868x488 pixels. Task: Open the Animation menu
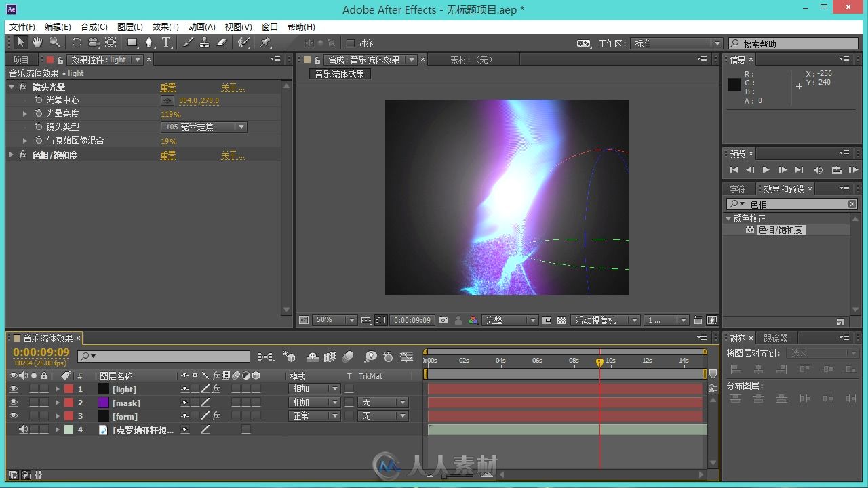pyautogui.click(x=201, y=27)
